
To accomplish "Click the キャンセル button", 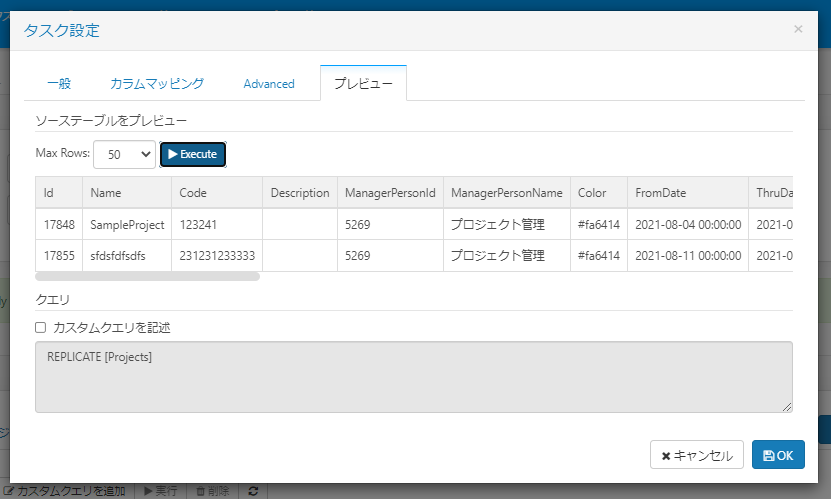I will pos(697,455).
